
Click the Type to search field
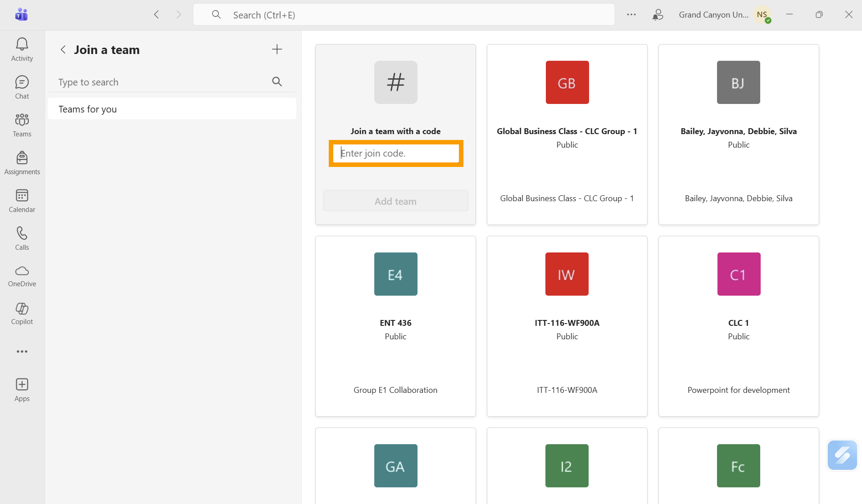coord(162,82)
